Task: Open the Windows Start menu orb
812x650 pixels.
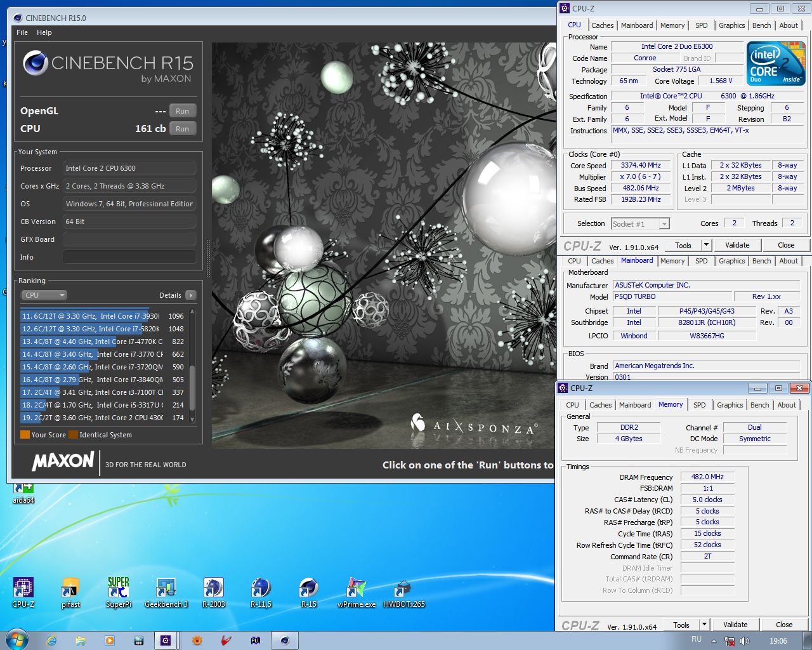Action: point(16,640)
